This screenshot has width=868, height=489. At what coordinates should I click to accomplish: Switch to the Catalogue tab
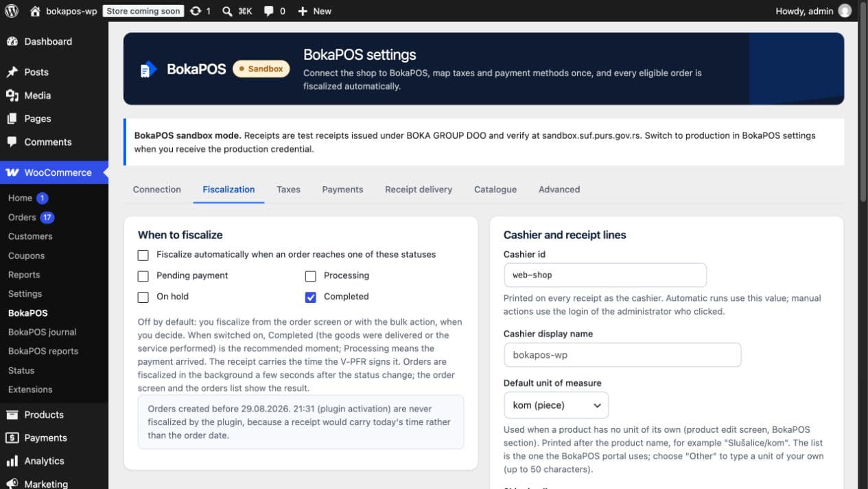[x=495, y=190]
